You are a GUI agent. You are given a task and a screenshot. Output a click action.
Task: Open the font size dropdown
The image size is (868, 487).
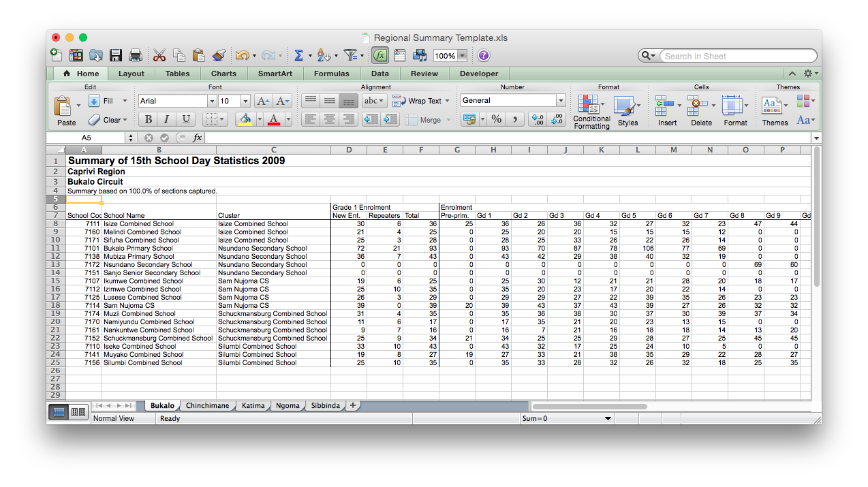point(245,101)
